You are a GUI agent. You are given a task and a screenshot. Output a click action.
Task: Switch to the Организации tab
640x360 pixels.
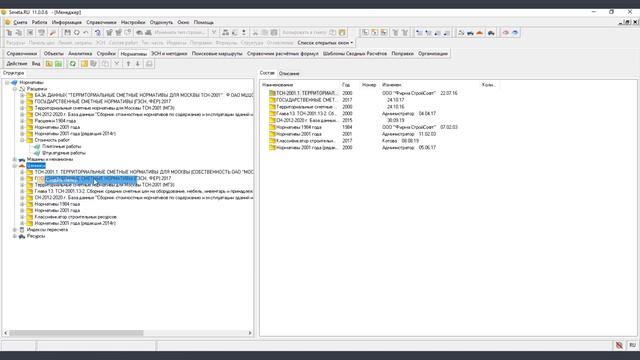433,53
